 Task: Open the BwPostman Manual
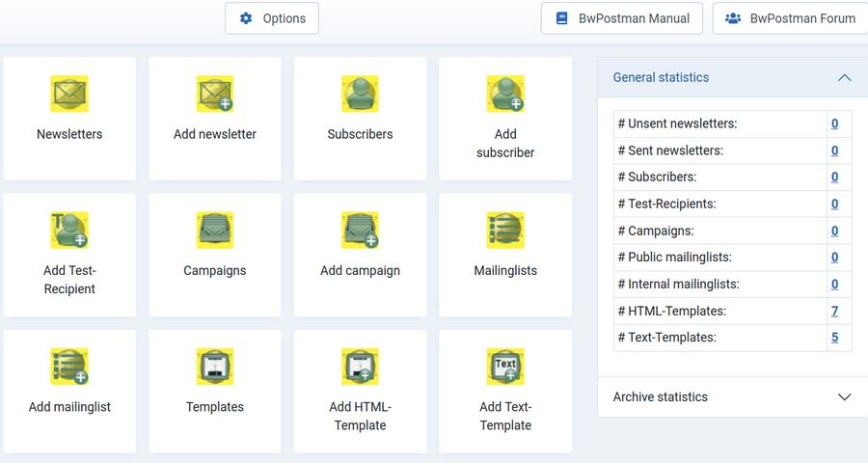(x=622, y=18)
